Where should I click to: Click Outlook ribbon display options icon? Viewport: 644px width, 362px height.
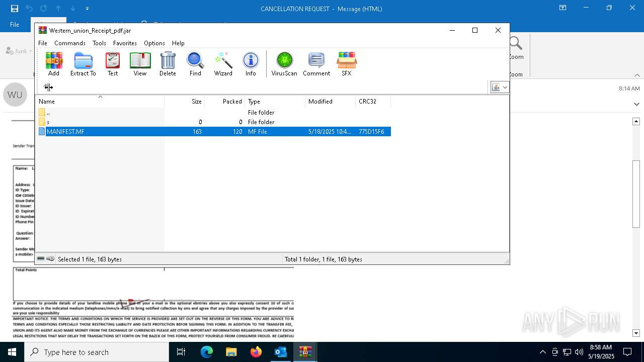coord(563,8)
